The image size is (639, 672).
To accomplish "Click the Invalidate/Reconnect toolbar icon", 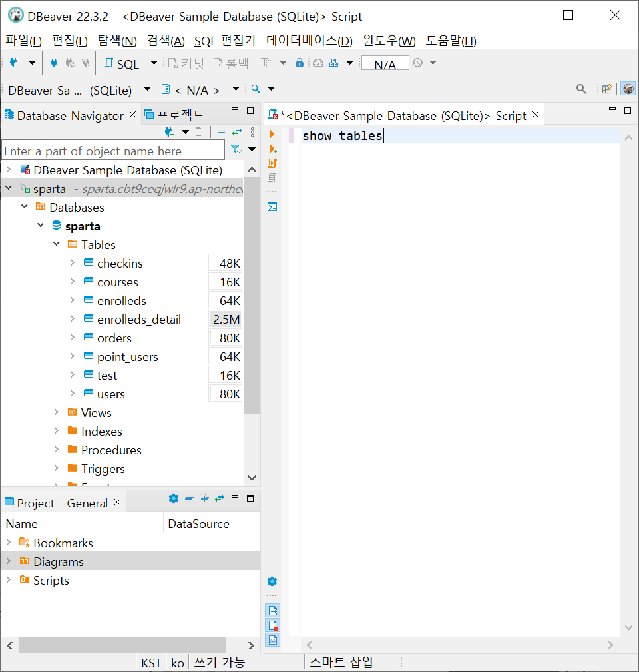I will coord(71,63).
